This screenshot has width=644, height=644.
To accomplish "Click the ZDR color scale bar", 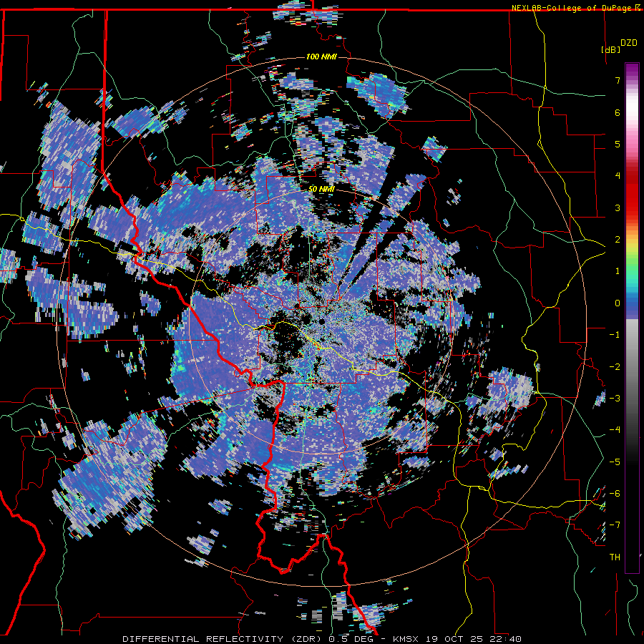I will [632, 318].
